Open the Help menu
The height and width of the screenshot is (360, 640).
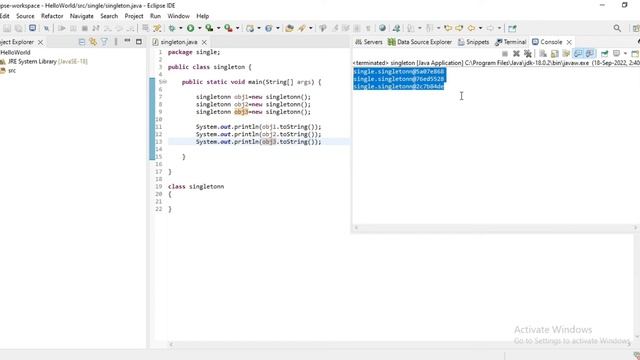[202, 16]
